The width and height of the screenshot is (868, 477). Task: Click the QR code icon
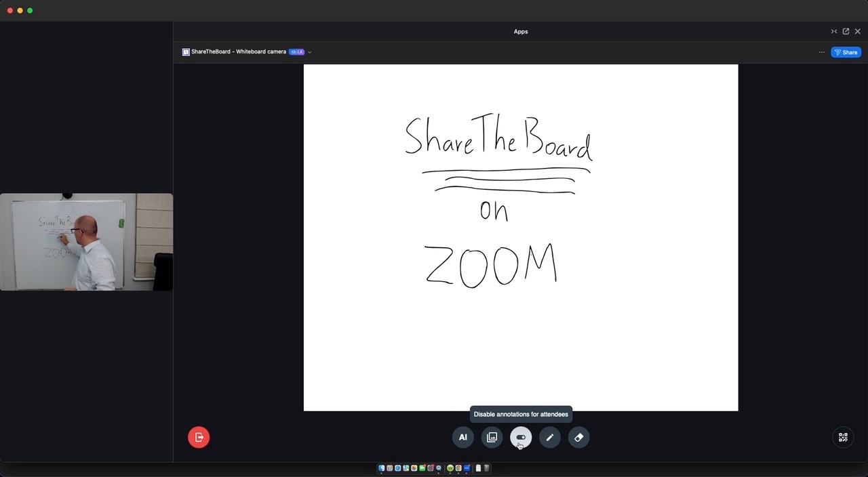842,437
